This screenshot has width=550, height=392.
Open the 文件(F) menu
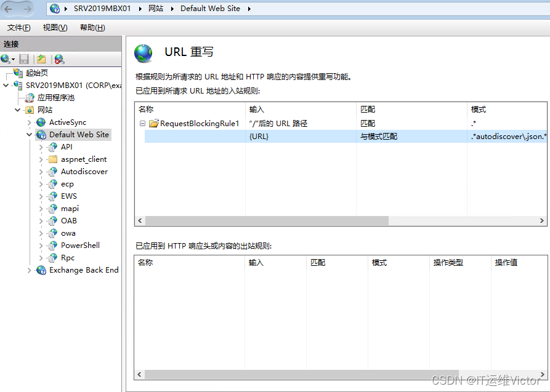point(18,27)
